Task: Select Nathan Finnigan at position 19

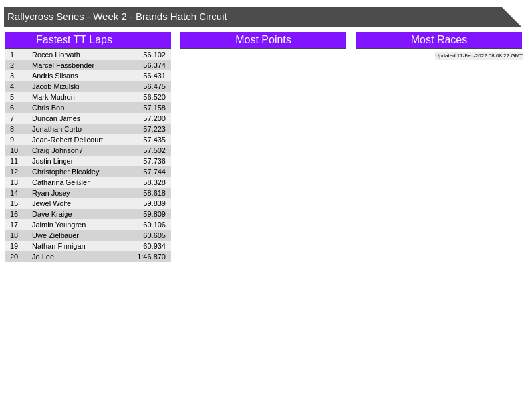Action: (x=59, y=246)
